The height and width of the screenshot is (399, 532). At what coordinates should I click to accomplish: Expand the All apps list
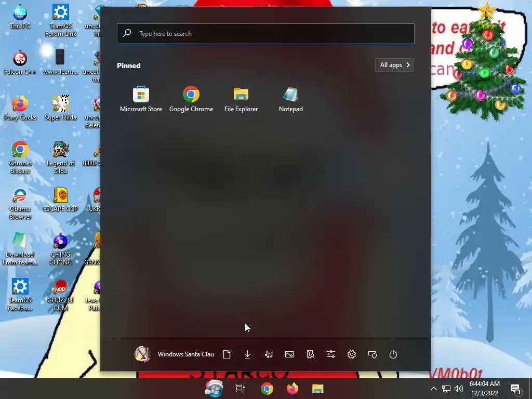(394, 65)
